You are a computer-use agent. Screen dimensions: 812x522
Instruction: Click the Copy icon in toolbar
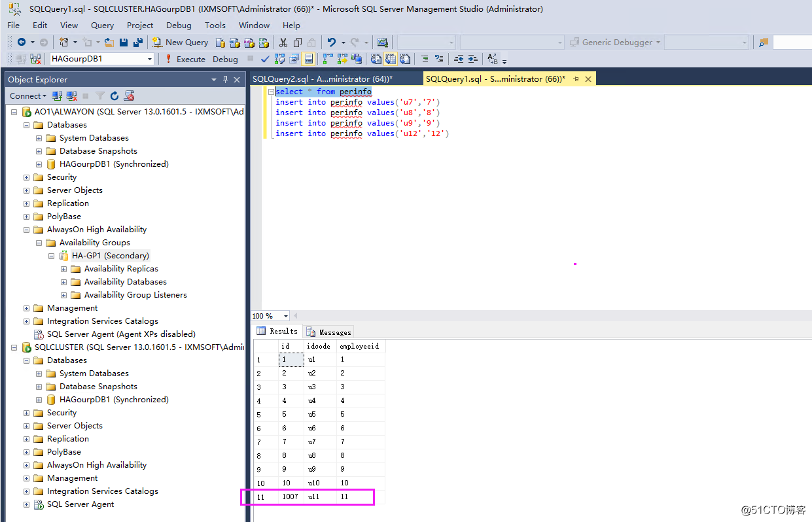(298, 43)
